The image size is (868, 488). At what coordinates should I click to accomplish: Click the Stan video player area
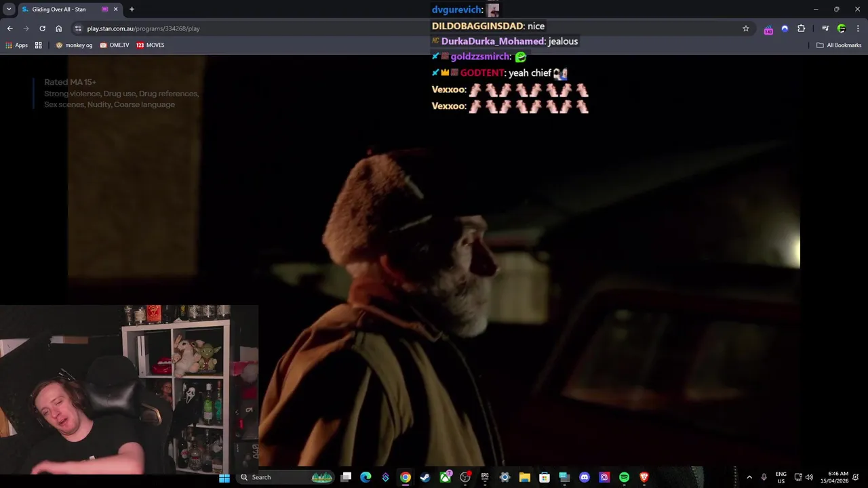tap(434, 261)
